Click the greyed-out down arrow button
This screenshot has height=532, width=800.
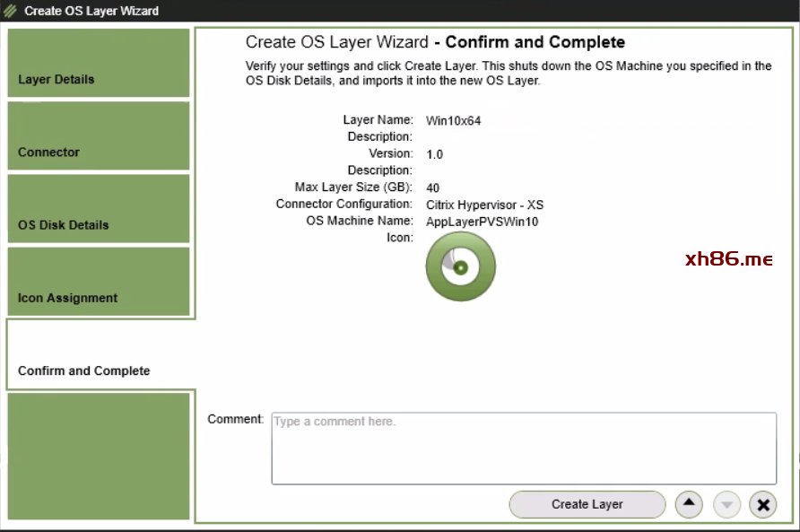point(726,504)
